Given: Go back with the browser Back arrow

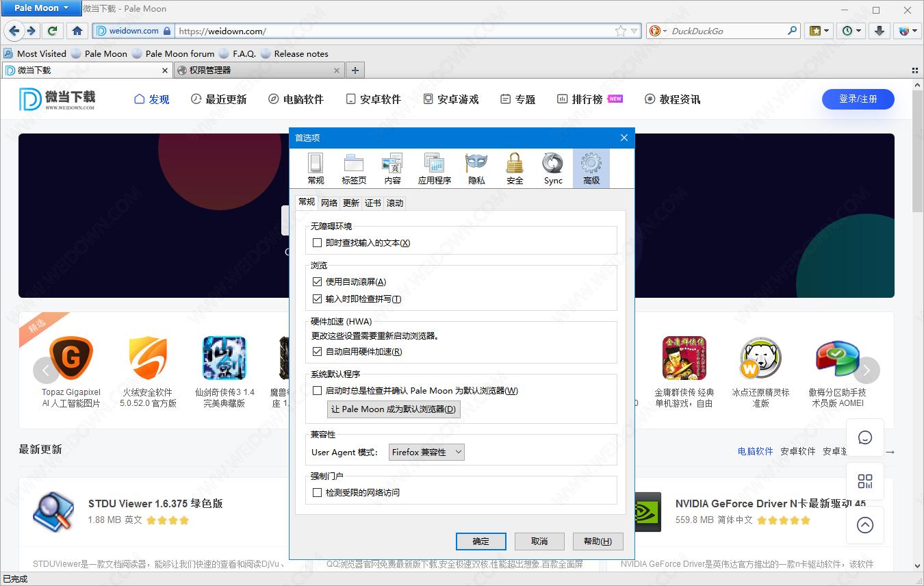Looking at the screenshot, I should coord(14,31).
